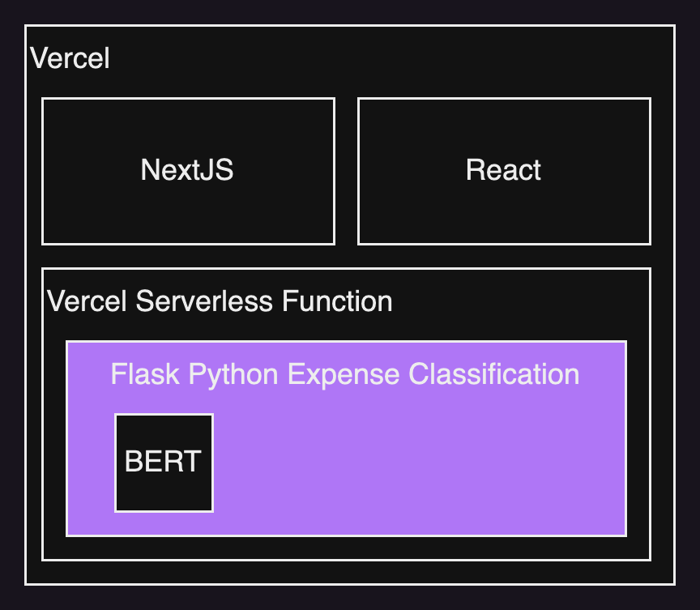This screenshot has width=700, height=610.
Task: Click the React text label
Action: pyautogui.click(x=503, y=170)
